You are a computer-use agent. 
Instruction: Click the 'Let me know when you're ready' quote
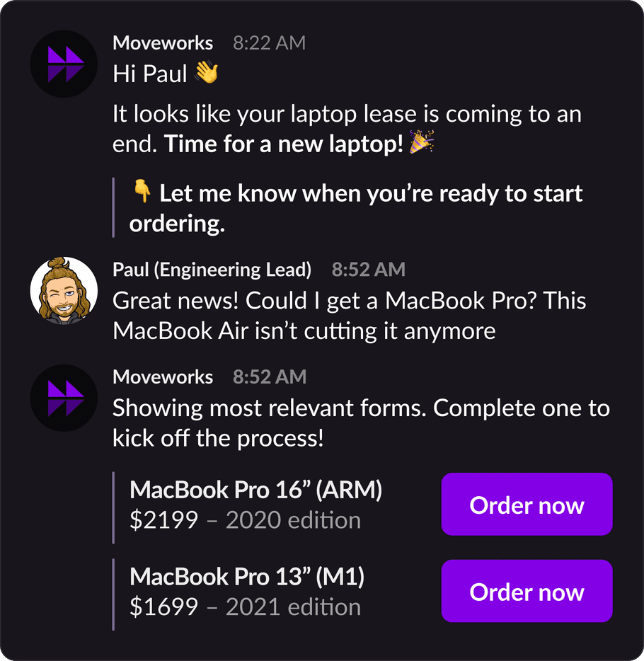356,208
